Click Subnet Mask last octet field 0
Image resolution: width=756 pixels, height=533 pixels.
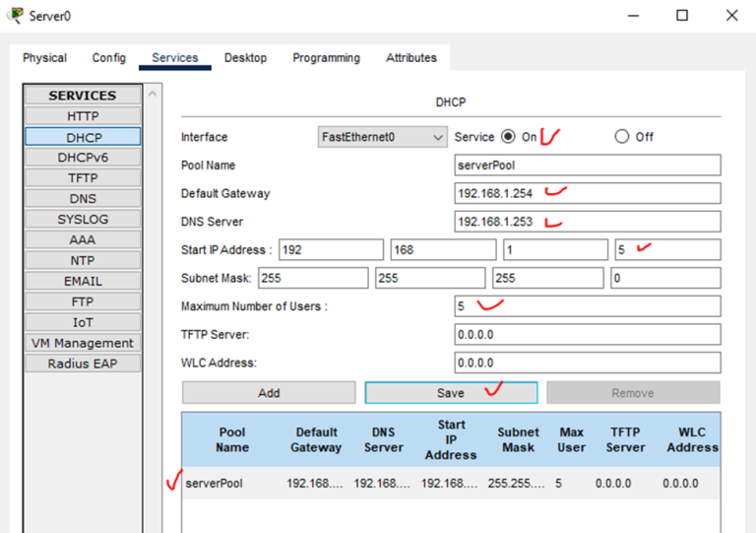pyautogui.click(x=665, y=278)
